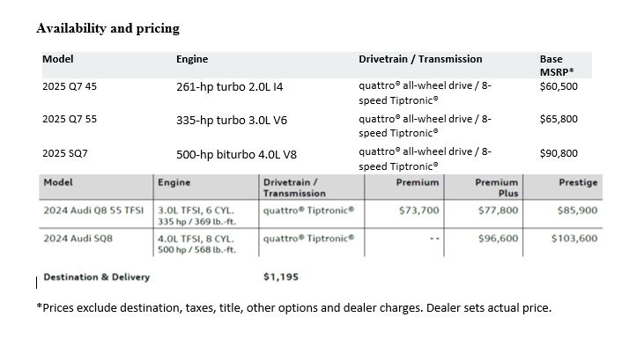Click the "335-hp turbo 3.0L V6" engine text

pyautogui.click(x=232, y=119)
